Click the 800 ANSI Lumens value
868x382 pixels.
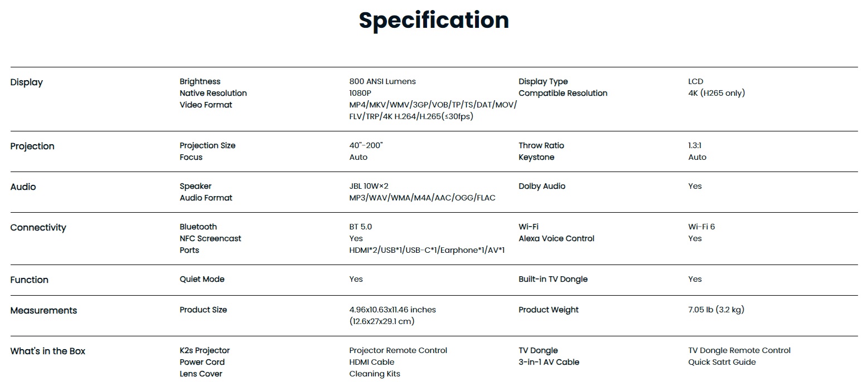click(382, 82)
